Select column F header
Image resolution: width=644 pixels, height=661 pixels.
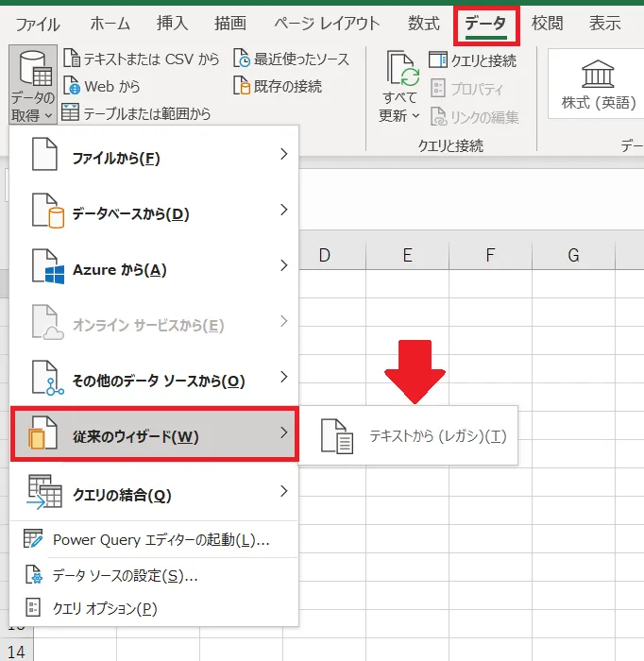[x=490, y=256]
